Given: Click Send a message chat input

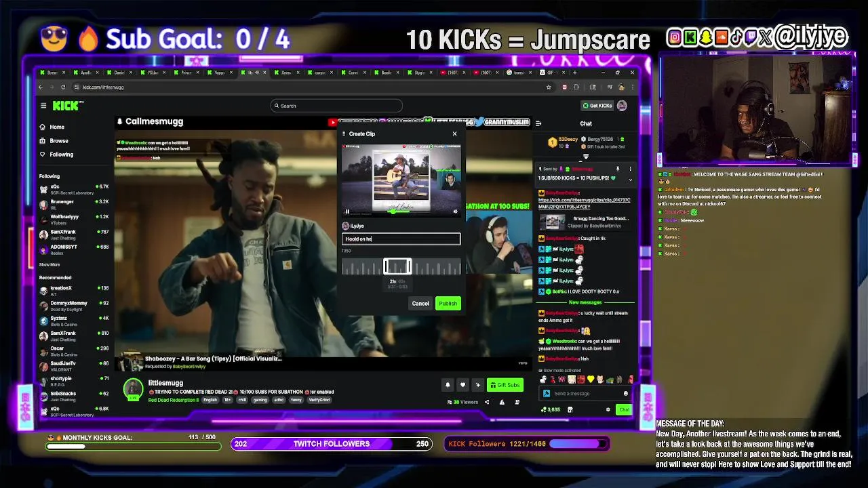Looking at the screenshot, I should pos(587,394).
